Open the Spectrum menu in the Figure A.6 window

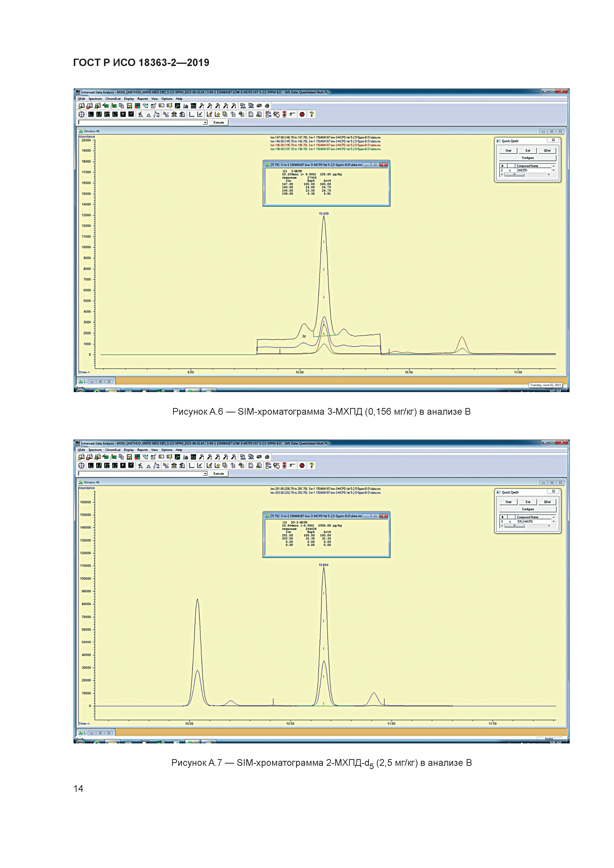tap(95, 99)
